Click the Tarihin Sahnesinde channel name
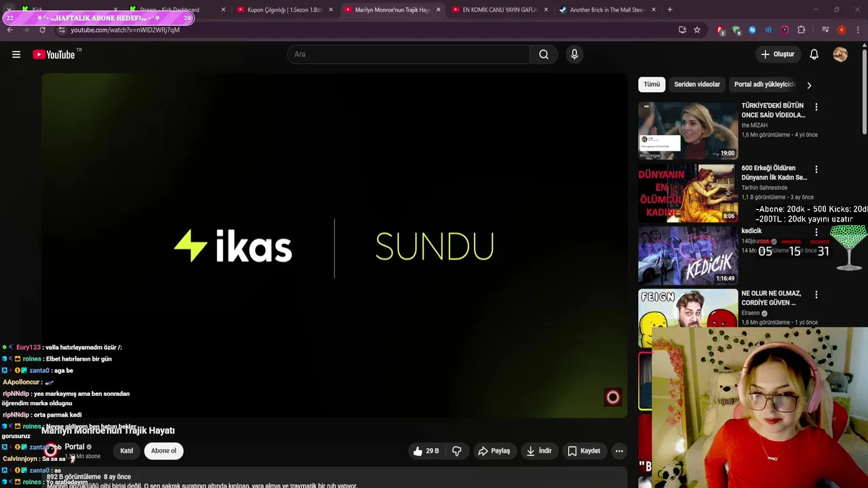Image resolution: width=868 pixels, height=488 pixels. coord(764,188)
